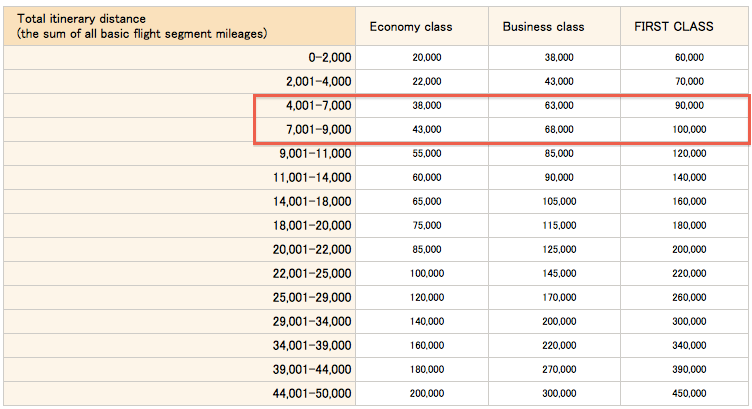This screenshot has height=409, width=752.
Task: Select the 22,001-25,000 distance row label
Action: pos(314,273)
